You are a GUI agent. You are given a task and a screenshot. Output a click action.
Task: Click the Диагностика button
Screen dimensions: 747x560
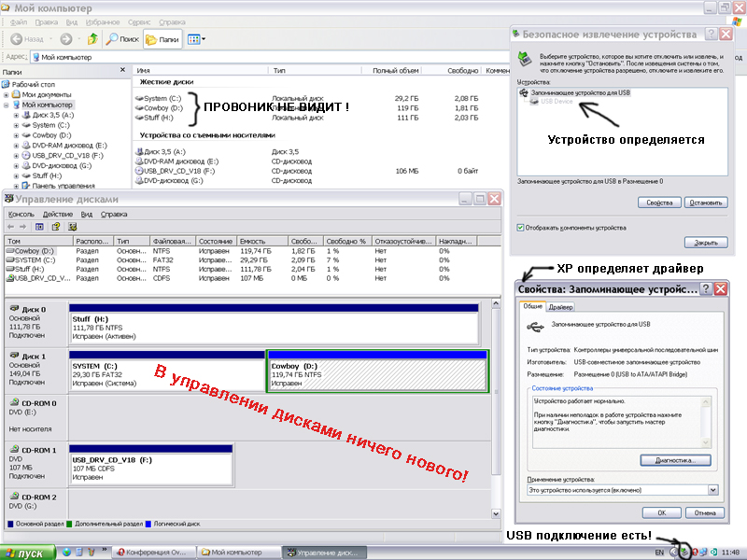[675, 460]
